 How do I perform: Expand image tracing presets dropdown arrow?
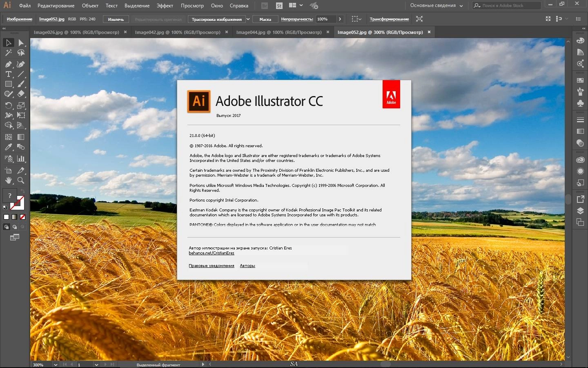point(248,19)
